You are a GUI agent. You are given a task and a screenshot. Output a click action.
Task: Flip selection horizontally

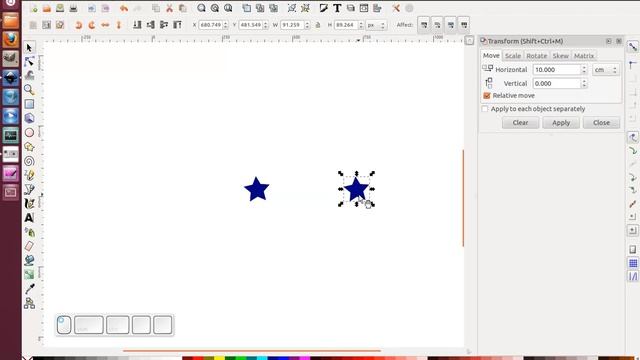click(105, 25)
